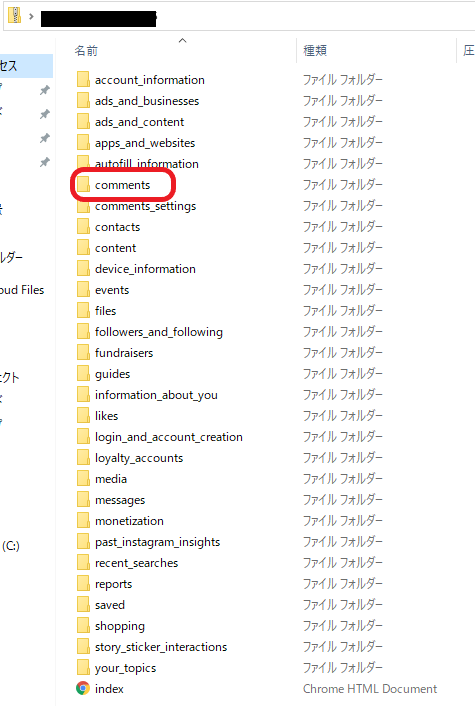
Task: Click the comments_settings folder name
Action: pos(145,206)
